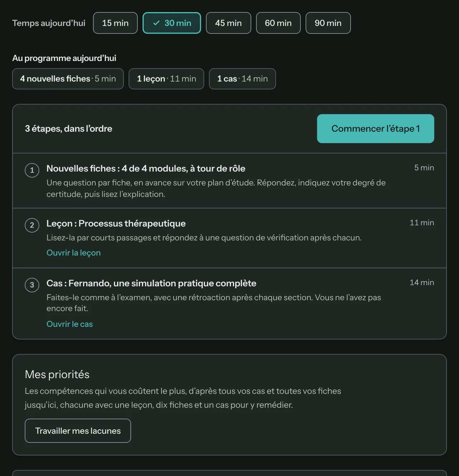The image size is (459, 476).
Task: Click the '1 cas · 14 min' chip
Action: tap(242, 79)
